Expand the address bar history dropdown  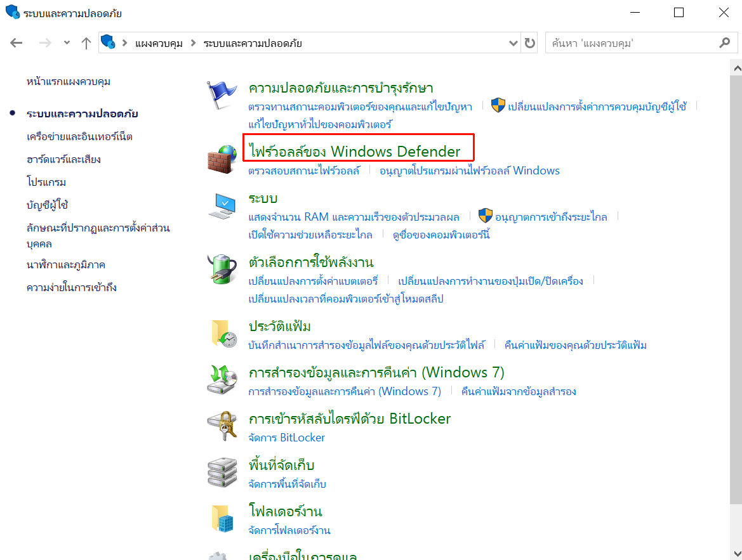(x=514, y=43)
